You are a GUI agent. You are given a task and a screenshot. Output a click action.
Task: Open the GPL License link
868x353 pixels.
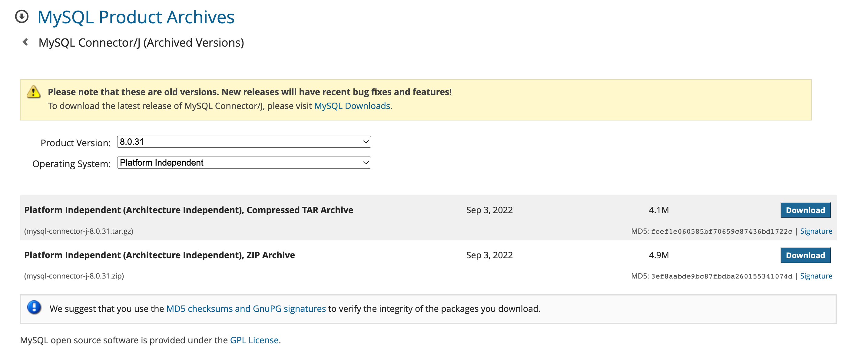(x=254, y=340)
